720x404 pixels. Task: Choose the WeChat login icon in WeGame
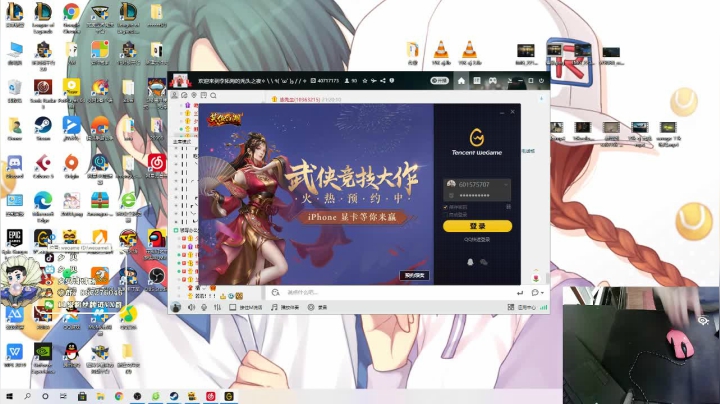pyautogui.click(x=484, y=262)
